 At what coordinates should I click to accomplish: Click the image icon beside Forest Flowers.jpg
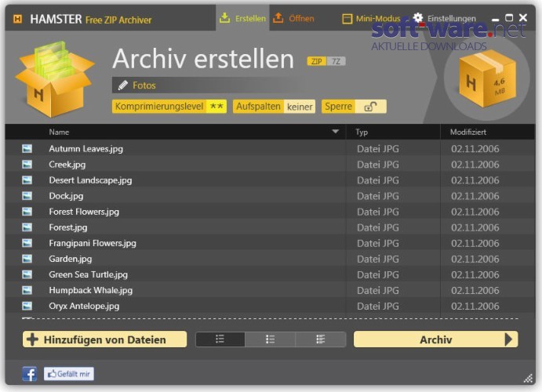point(27,212)
